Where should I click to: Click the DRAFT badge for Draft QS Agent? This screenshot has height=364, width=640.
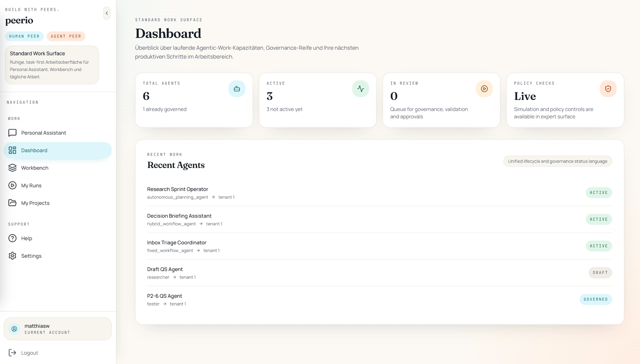click(600, 273)
